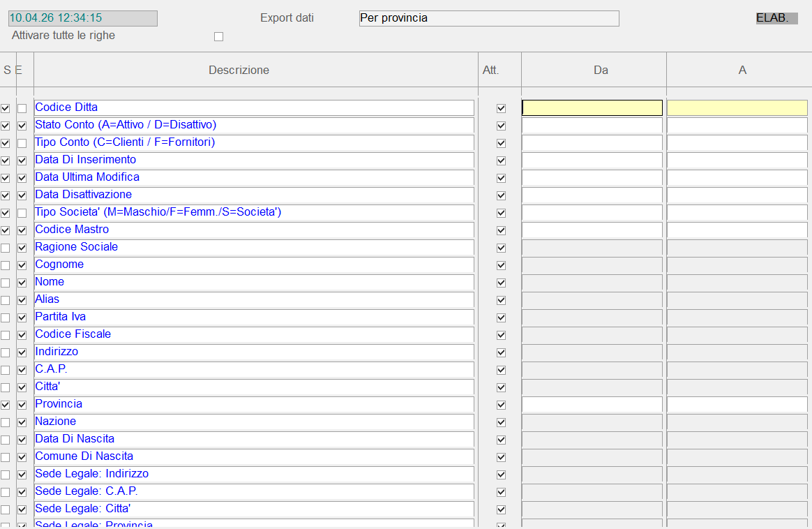Toggle the Att. checkbox for Codice Fiscale

tap(501, 335)
